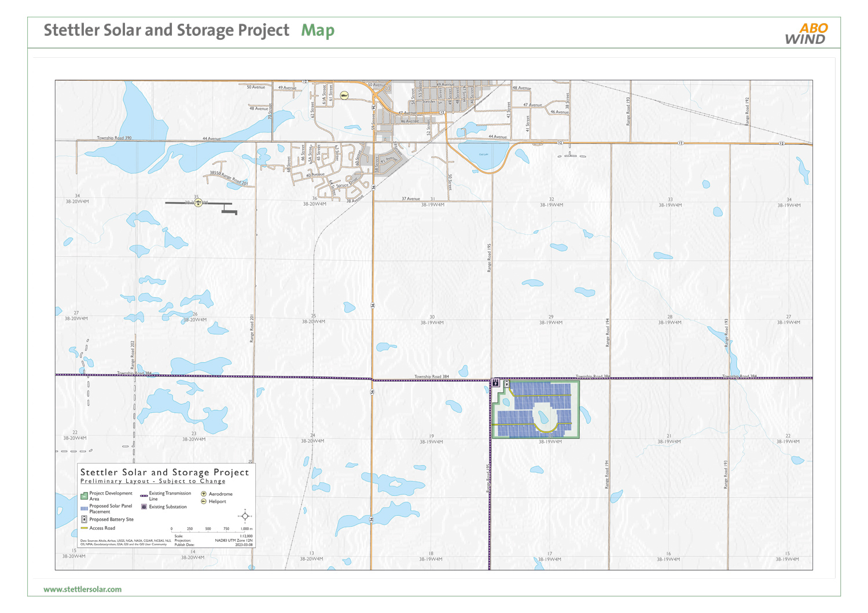Click the section 24 38-20W4M label
Screen dimensions: 868x613
[x=312, y=438]
